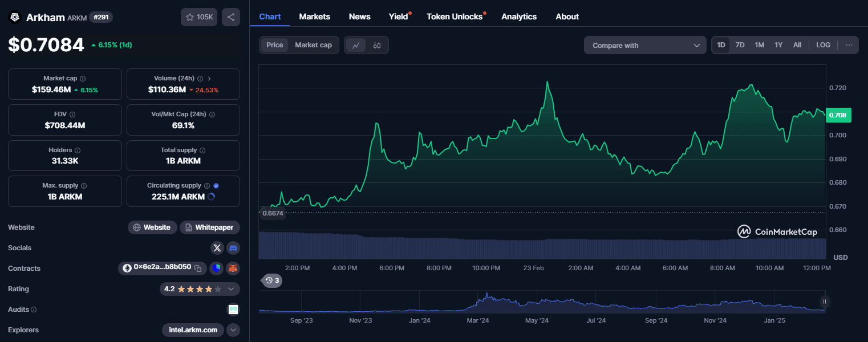Image resolution: width=868 pixels, height=342 pixels.
Task: Open the Token Unlocks tab
Action: (455, 17)
